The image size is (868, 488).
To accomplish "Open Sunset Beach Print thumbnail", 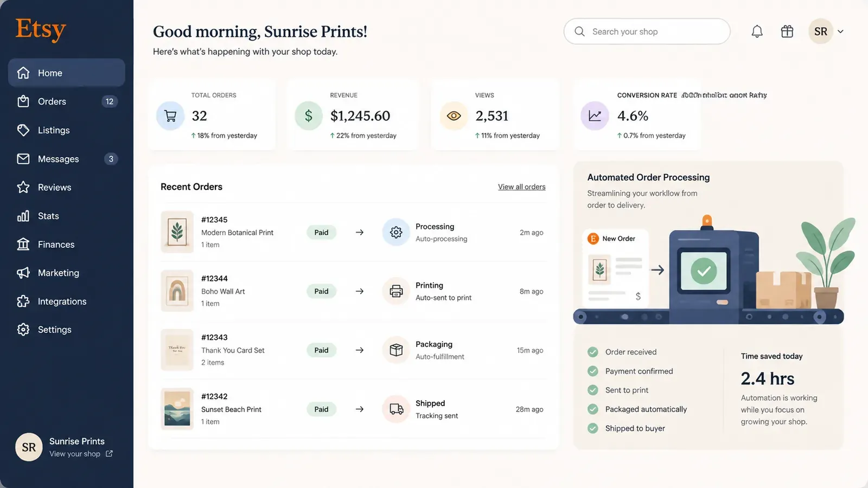I will point(177,409).
